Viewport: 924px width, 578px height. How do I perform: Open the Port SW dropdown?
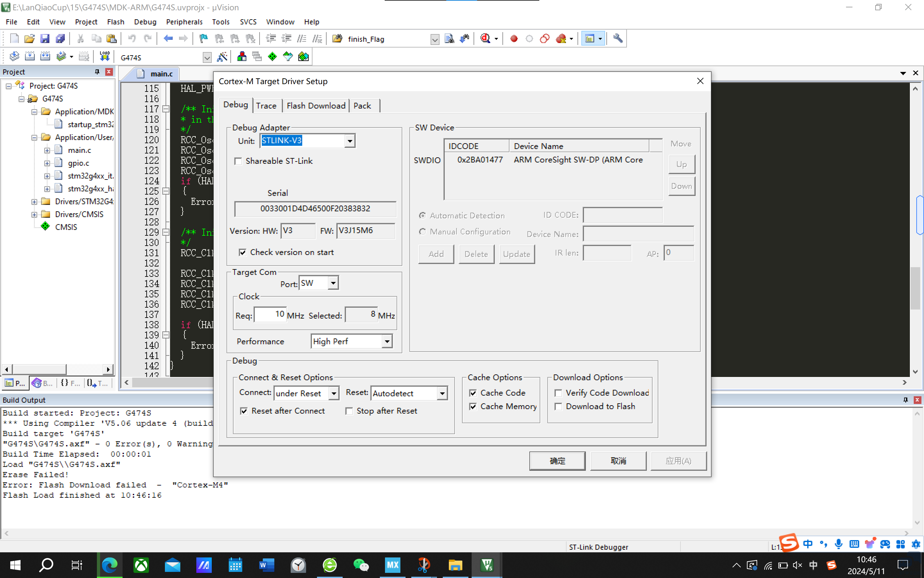(333, 283)
